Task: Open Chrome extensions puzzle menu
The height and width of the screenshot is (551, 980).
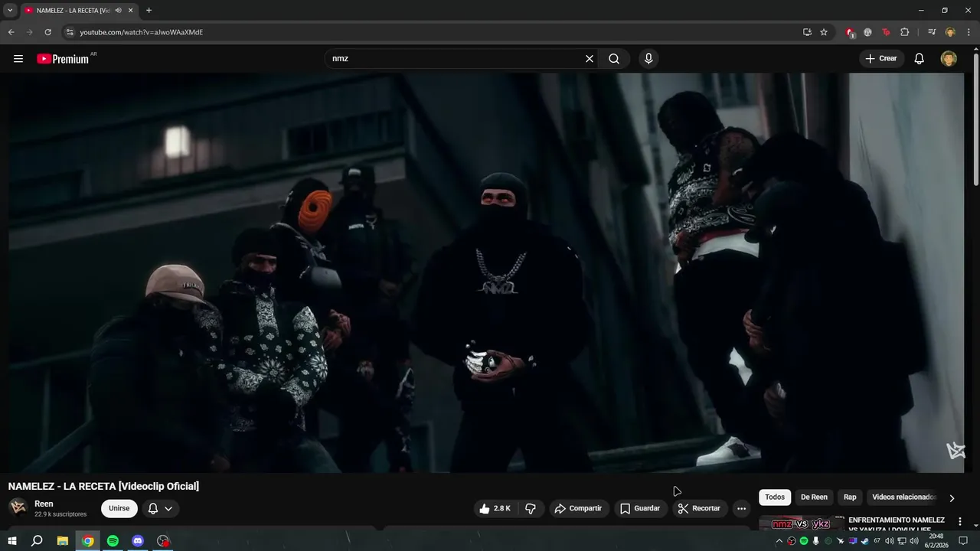Action: [x=904, y=32]
